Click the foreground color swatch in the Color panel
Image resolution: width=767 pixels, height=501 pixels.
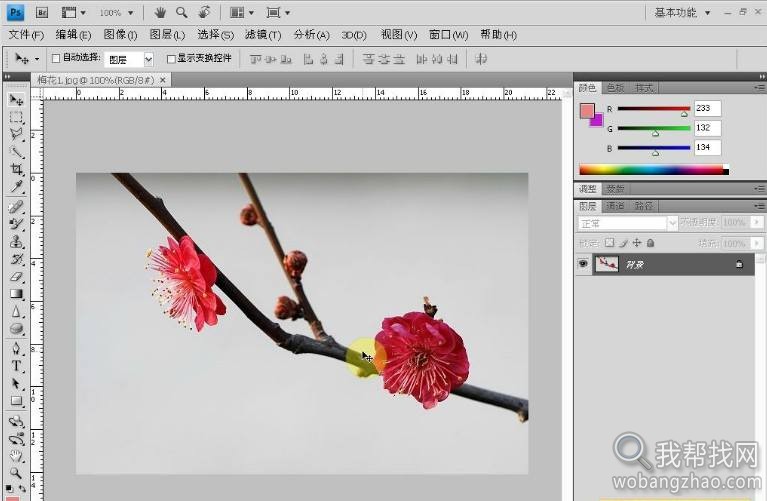point(587,111)
